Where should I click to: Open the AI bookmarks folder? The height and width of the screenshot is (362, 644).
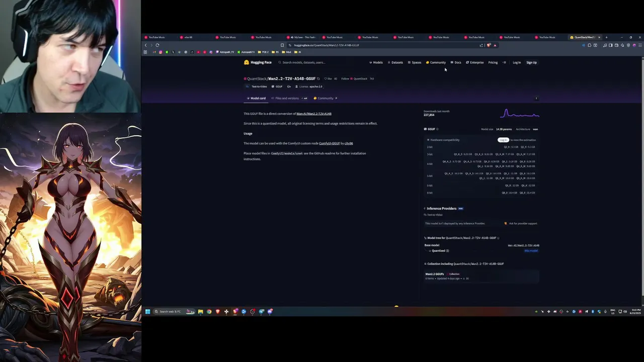click(298, 52)
